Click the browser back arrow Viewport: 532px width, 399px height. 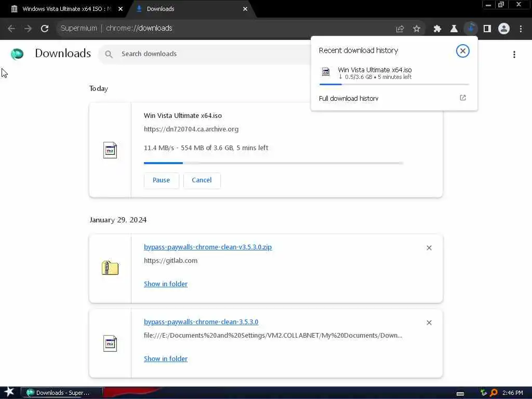(x=11, y=29)
